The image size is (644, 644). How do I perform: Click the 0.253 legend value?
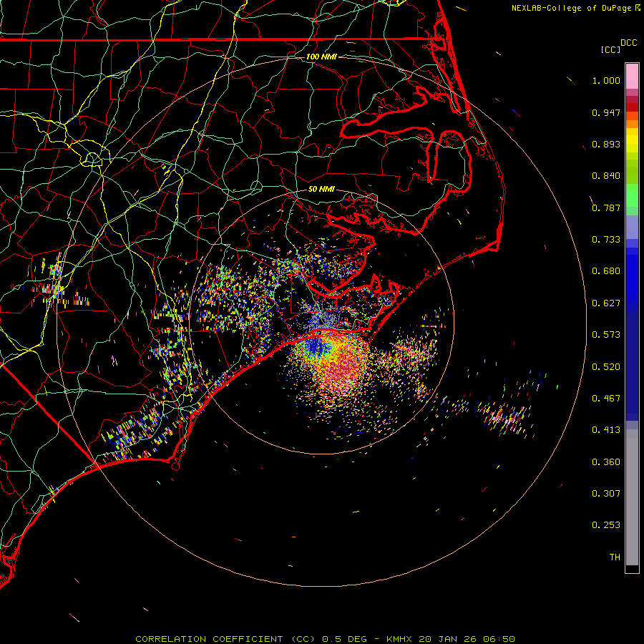tap(606, 525)
